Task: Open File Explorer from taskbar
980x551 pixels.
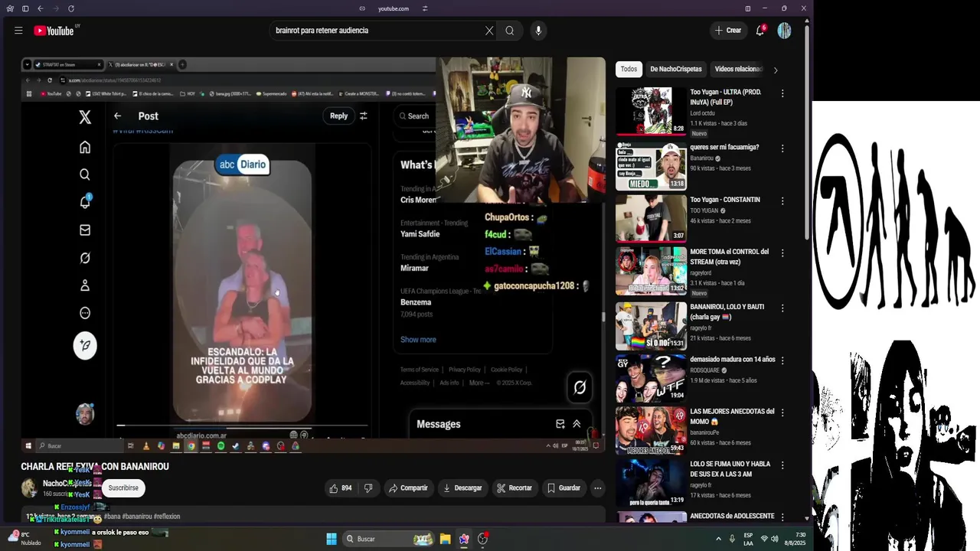Action: [x=445, y=539]
